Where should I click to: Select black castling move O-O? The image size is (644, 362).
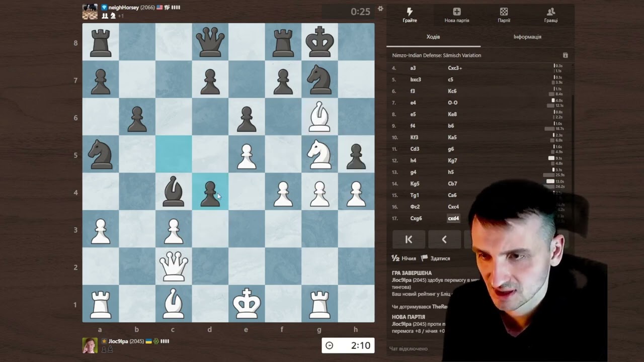453,103
